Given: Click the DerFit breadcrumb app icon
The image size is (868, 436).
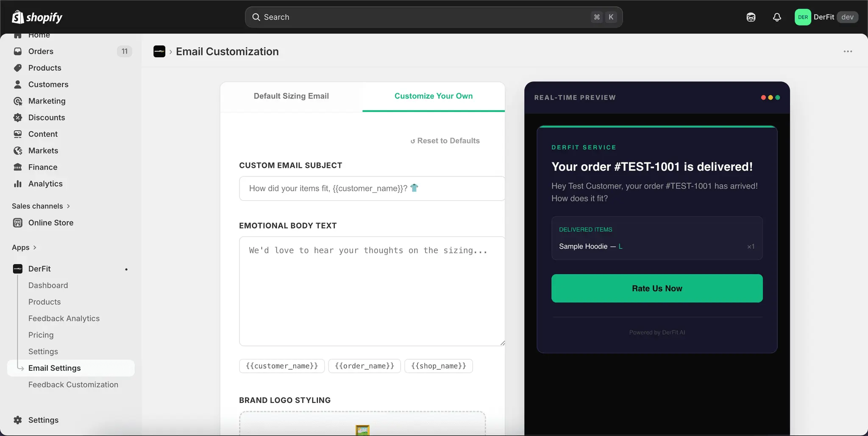Looking at the screenshot, I should (x=159, y=51).
